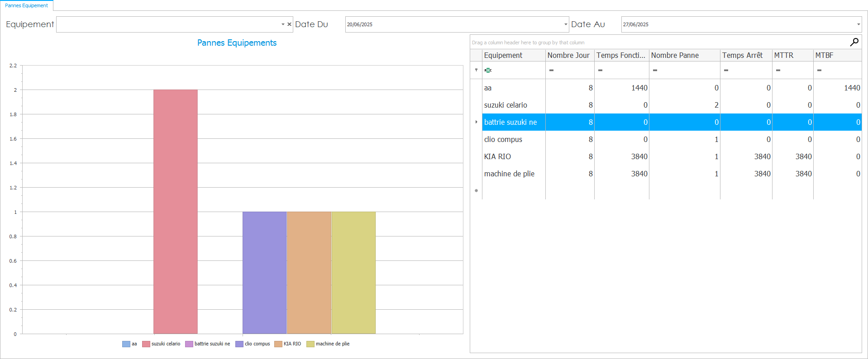Click the tall suzuki celario chart bar
The height and width of the screenshot is (359, 868).
175,212
